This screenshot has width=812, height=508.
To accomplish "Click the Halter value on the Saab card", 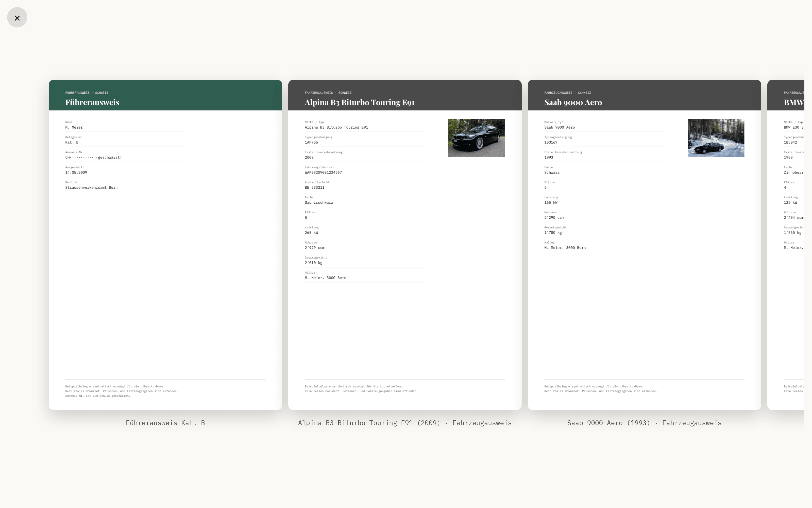I will (565, 248).
